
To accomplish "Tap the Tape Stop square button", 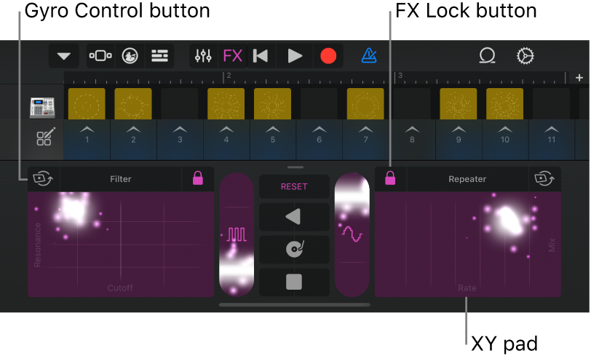I will click(x=294, y=282).
